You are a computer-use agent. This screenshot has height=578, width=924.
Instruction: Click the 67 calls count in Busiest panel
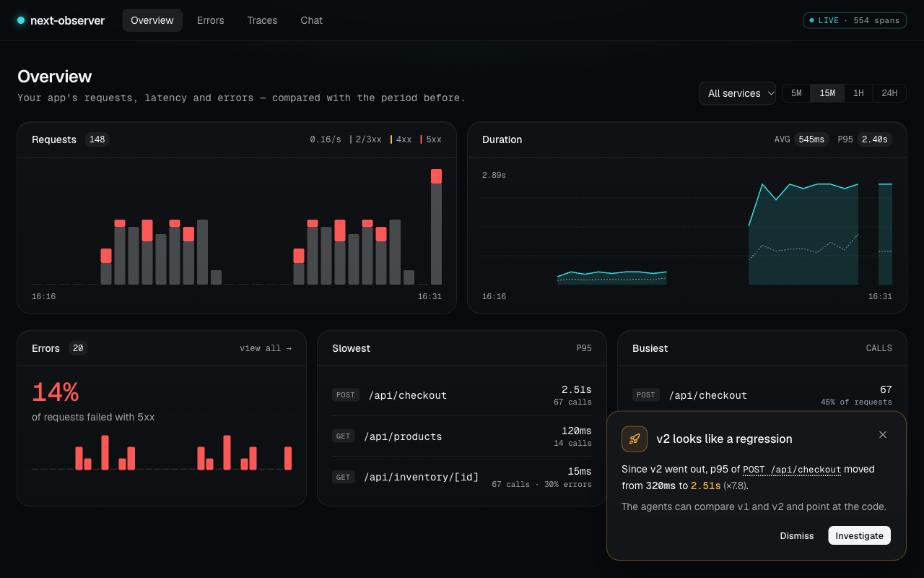(886, 389)
